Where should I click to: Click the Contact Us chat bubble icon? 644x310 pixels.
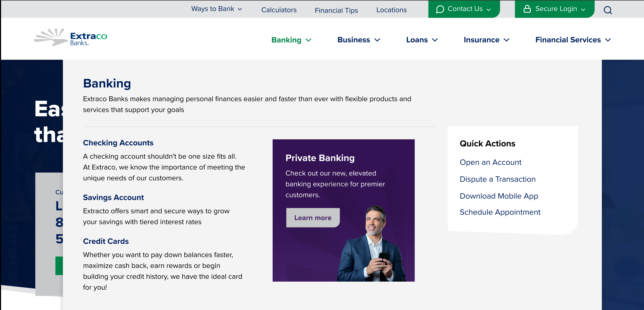pos(440,9)
